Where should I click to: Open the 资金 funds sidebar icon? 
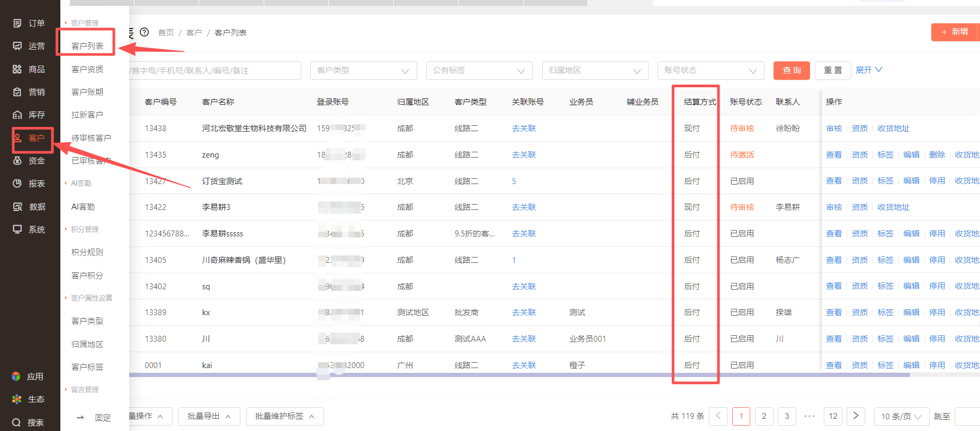click(x=17, y=161)
